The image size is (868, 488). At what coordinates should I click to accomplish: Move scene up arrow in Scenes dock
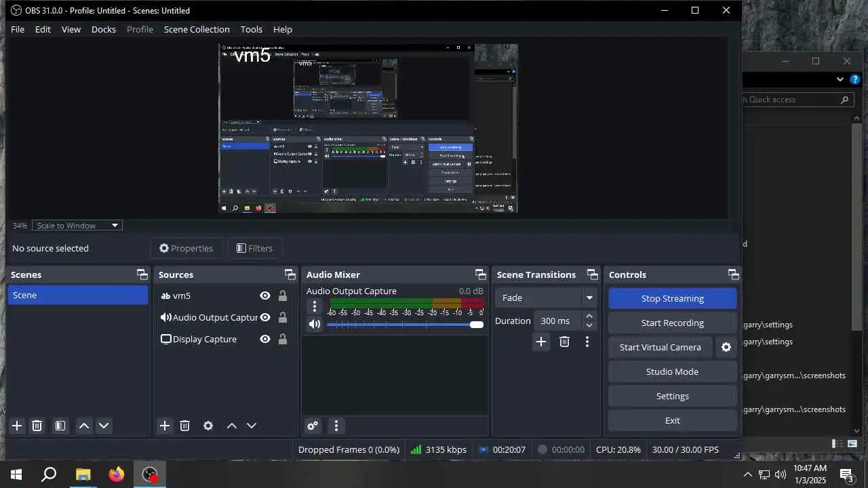84,426
